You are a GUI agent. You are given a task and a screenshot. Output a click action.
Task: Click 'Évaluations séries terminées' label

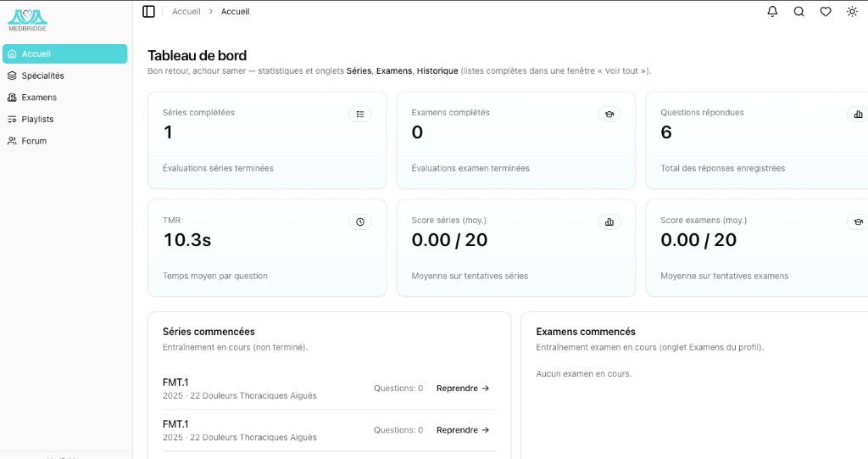[218, 168]
